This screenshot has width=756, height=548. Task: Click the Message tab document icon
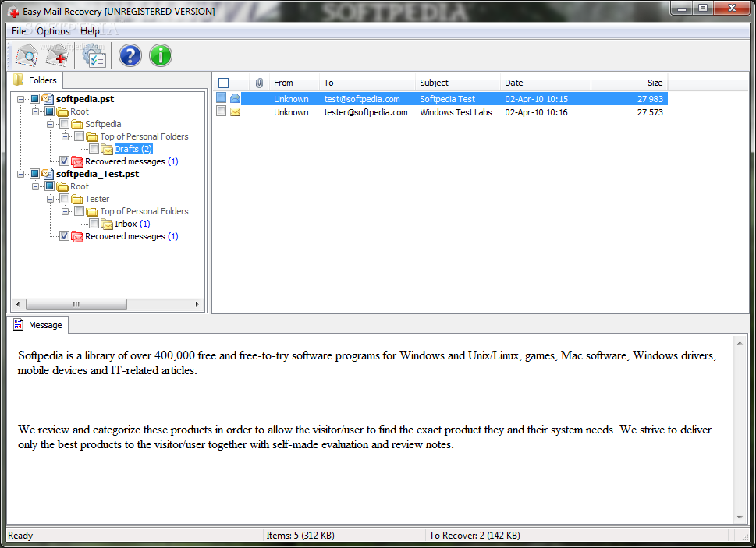18,325
